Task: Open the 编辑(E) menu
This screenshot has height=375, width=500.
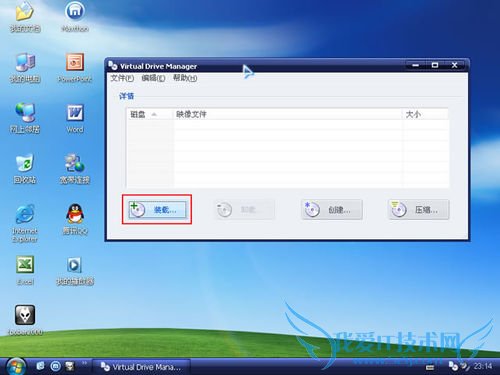Action: tap(153, 78)
